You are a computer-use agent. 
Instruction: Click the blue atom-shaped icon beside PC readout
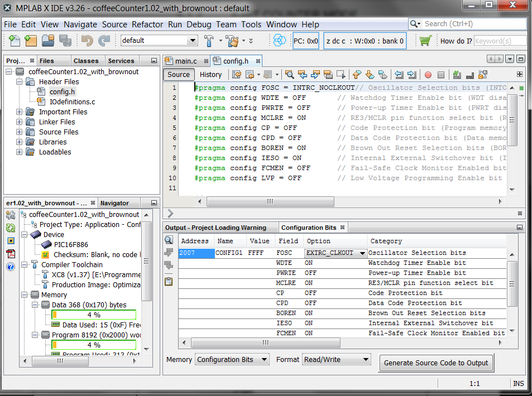pyautogui.click(x=280, y=41)
